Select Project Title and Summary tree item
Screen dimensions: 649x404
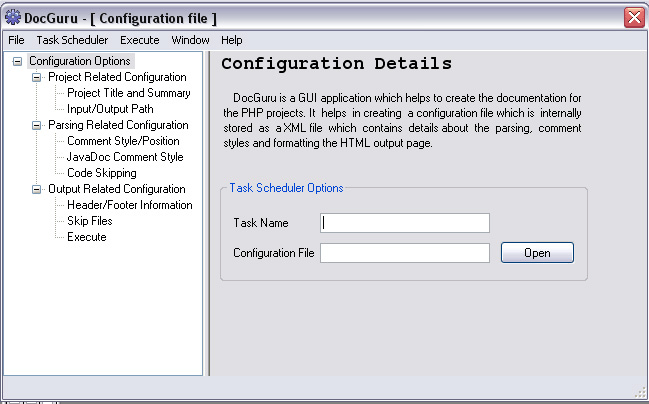coord(129,93)
